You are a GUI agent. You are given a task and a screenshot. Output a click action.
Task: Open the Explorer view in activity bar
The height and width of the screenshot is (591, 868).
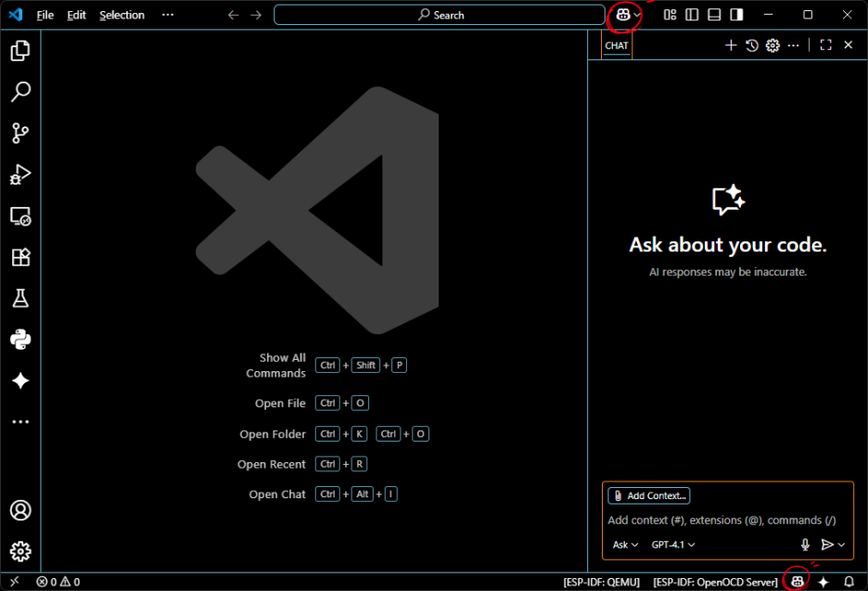click(x=20, y=50)
